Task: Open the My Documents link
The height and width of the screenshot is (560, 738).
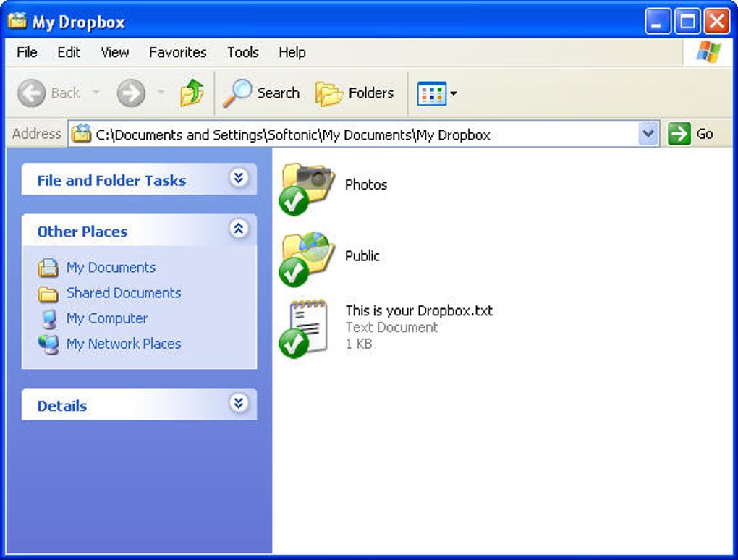Action: 111,267
